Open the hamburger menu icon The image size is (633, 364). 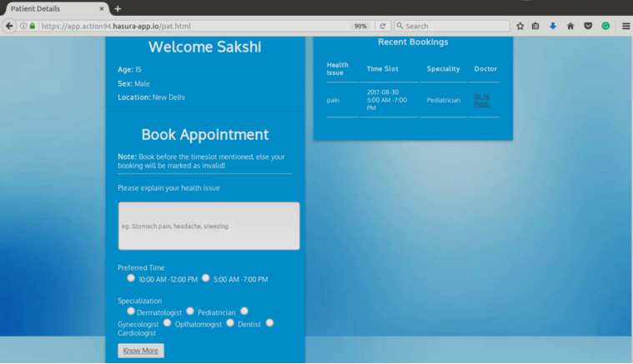(x=625, y=26)
